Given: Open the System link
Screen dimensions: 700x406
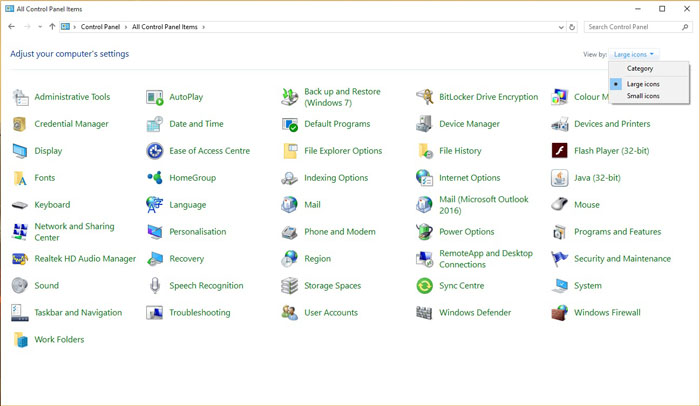Looking at the screenshot, I should (x=588, y=286).
